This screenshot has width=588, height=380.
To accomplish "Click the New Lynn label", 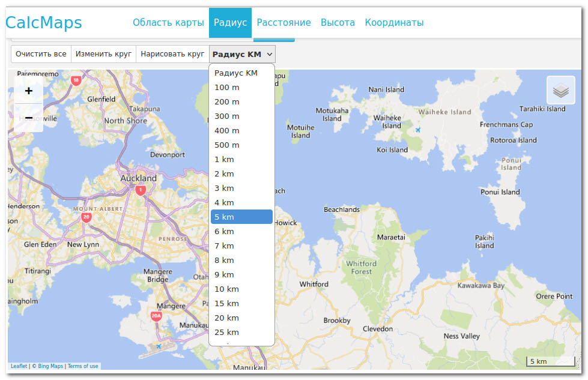I will [83, 244].
